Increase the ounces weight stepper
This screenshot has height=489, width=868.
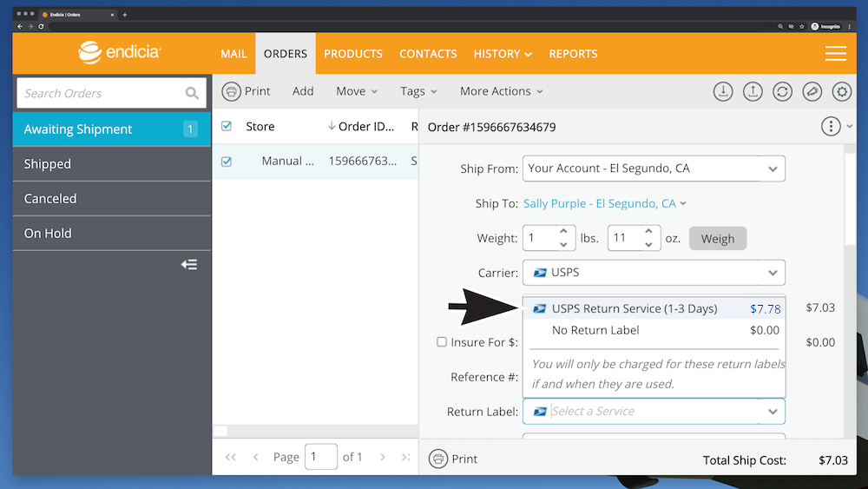[x=648, y=231]
